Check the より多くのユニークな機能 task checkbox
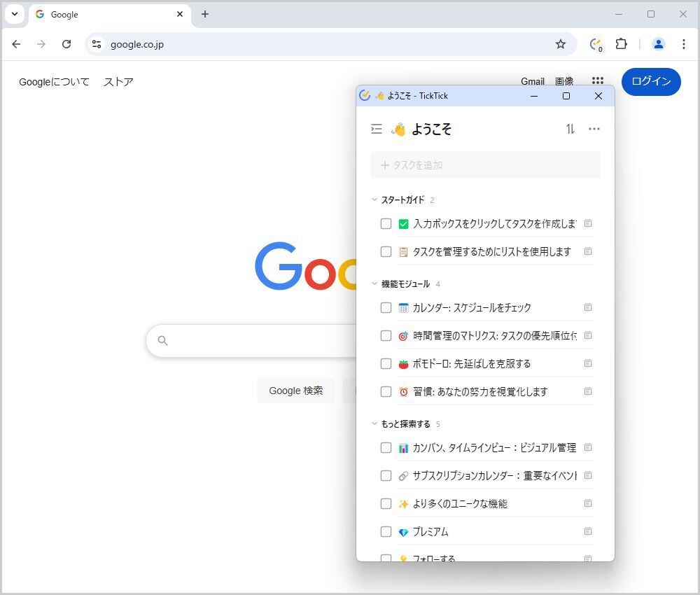 (x=386, y=504)
